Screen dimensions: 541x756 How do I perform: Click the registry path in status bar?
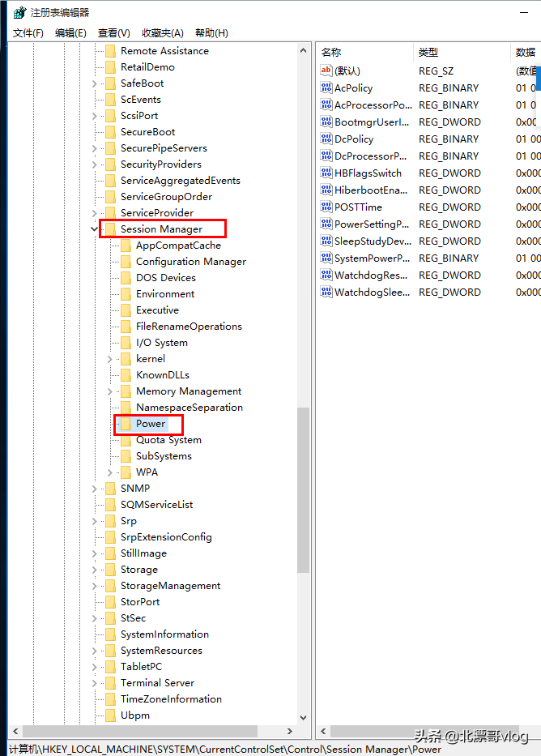coord(225,749)
